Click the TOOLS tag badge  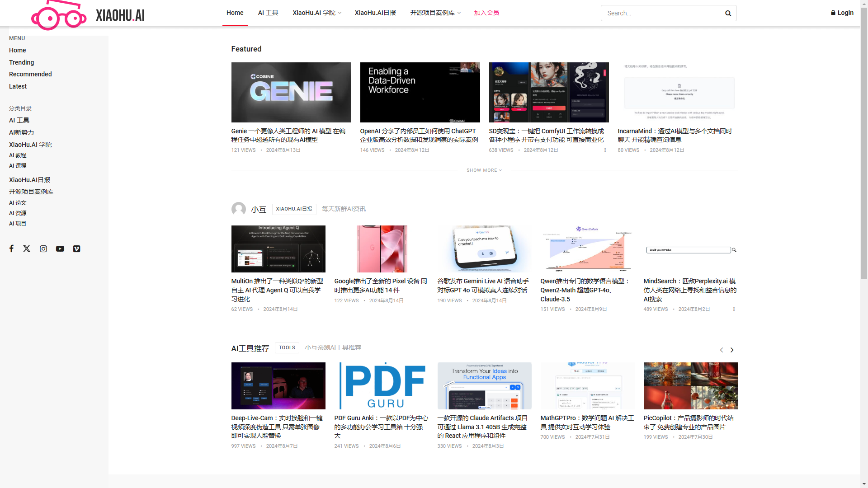point(287,347)
